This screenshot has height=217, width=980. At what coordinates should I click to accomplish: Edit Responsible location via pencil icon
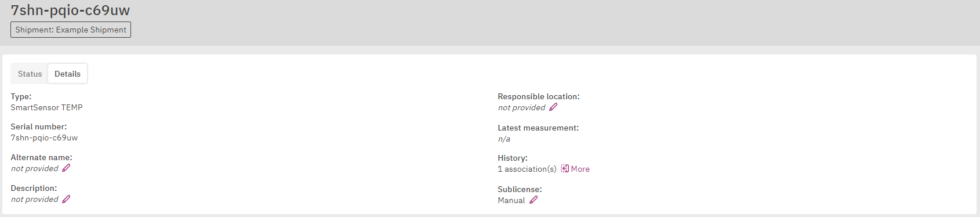pos(553,107)
